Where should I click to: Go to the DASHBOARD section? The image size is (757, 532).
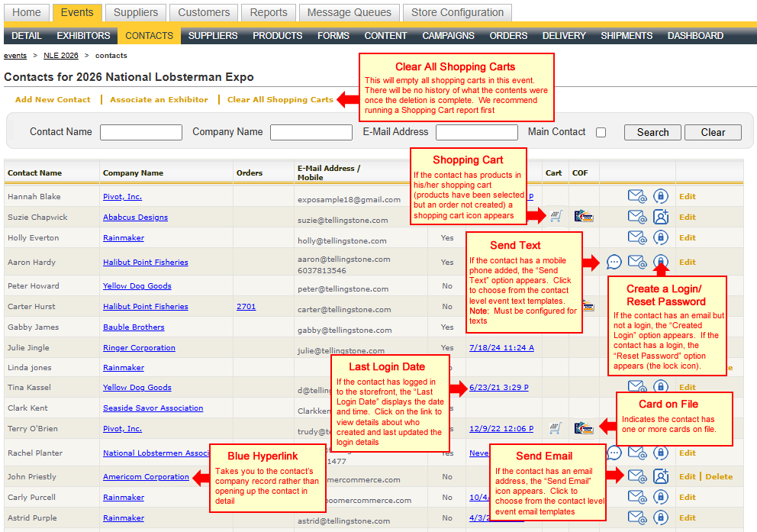point(695,36)
